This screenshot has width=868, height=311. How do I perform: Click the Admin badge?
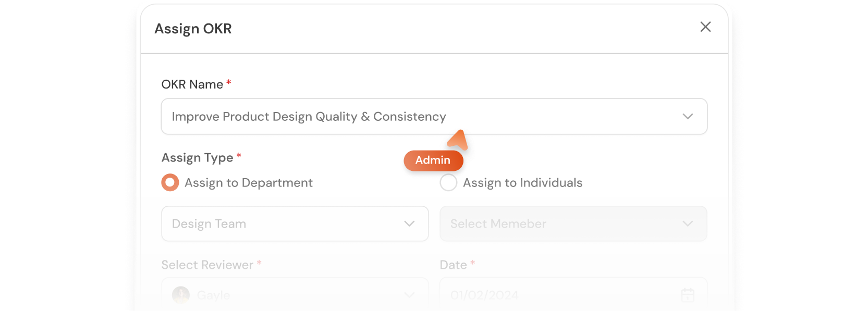pos(433,160)
